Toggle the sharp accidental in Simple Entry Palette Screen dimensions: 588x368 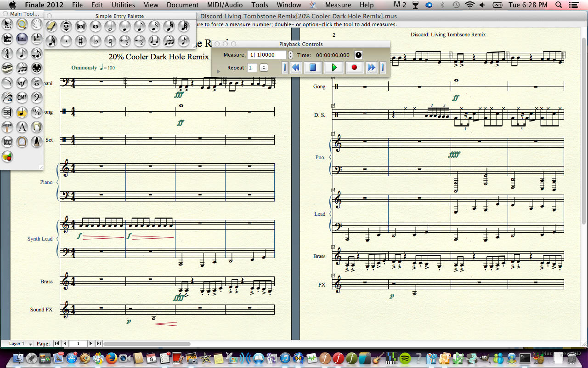point(80,41)
